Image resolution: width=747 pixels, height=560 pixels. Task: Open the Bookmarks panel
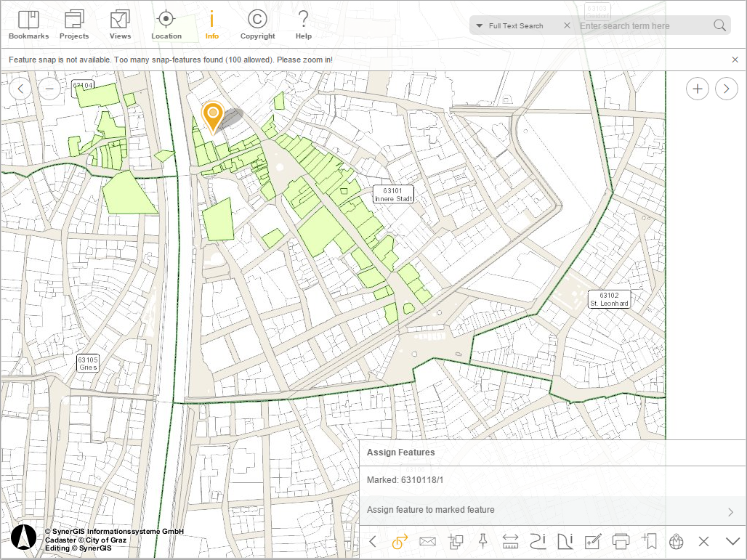click(28, 25)
